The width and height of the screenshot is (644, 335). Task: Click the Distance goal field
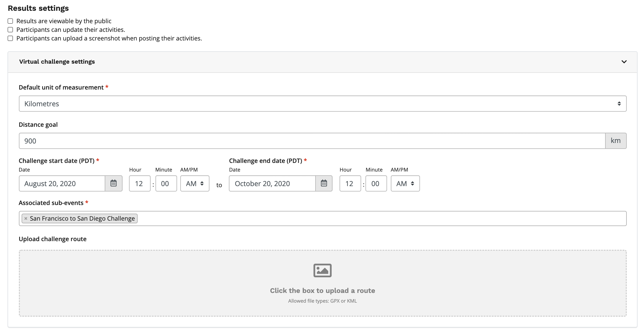312,141
